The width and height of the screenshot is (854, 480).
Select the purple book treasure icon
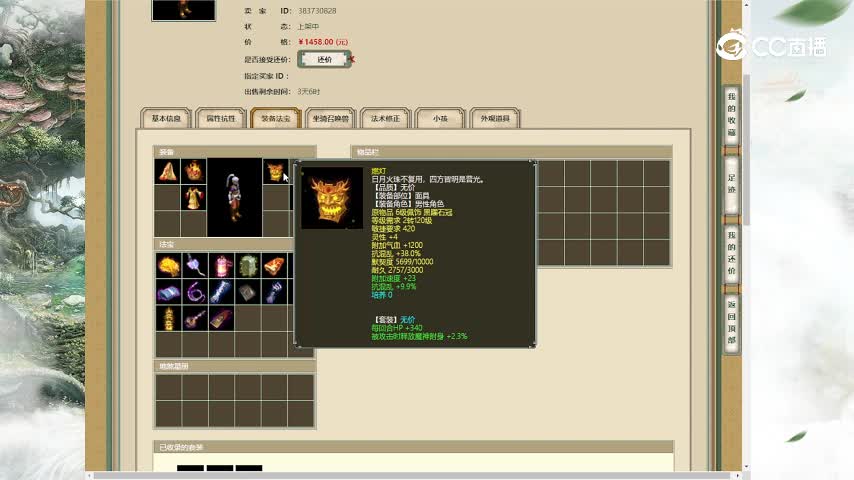(x=168, y=292)
